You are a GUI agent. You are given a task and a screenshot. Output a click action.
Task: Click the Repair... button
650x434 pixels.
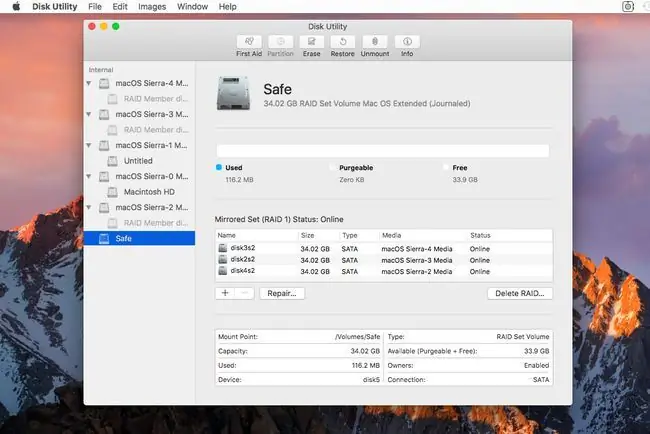pos(282,293)
